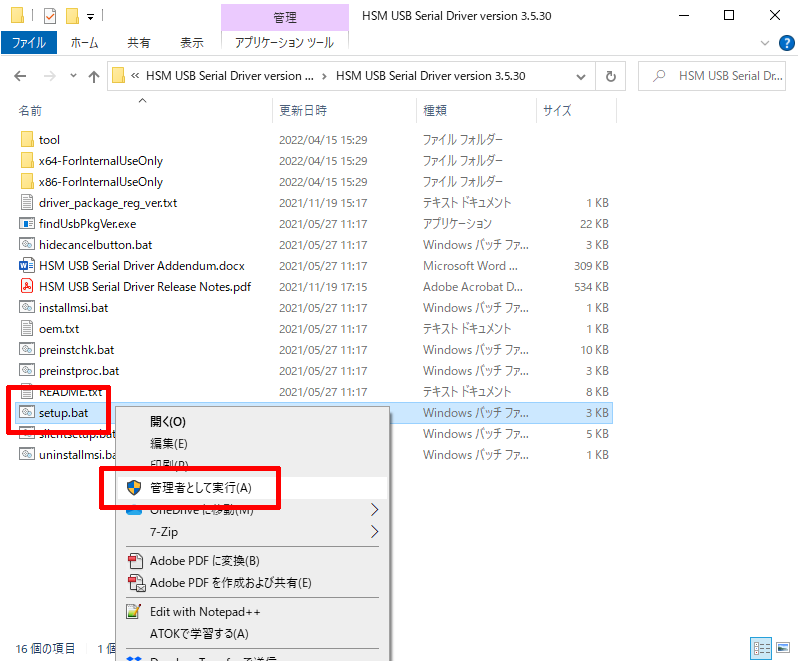Screen dimensions: 799x661
Task: Choose 編集(E) in the context menu
Action: tap(253, 443)
